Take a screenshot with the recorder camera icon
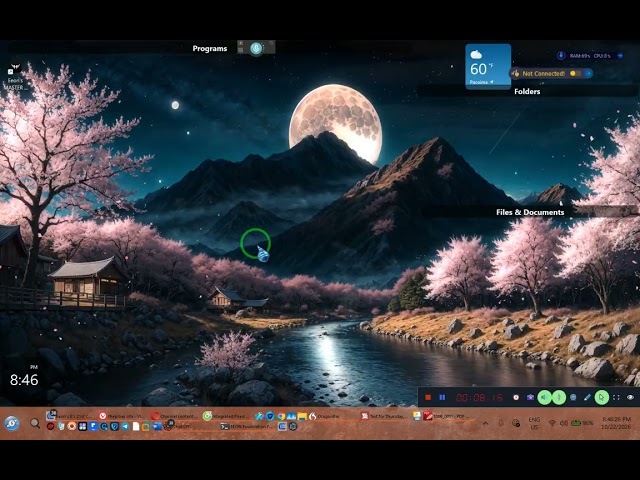 [x=530, y=397]
